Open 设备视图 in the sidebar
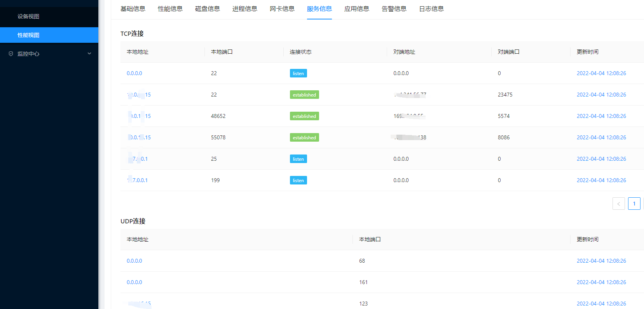 tap(28, 16)
